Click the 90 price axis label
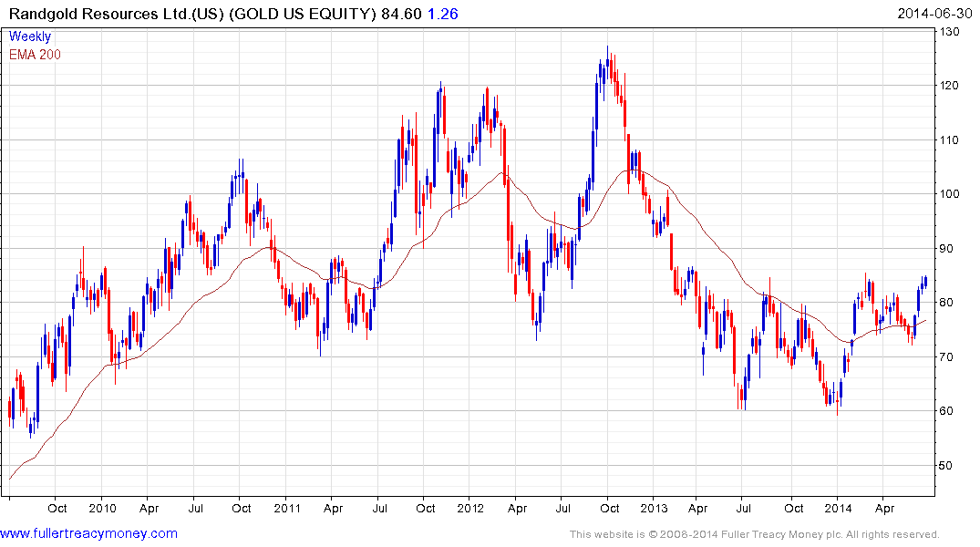Viewport: 980px width, 547px height. click(x=946, y=248)
